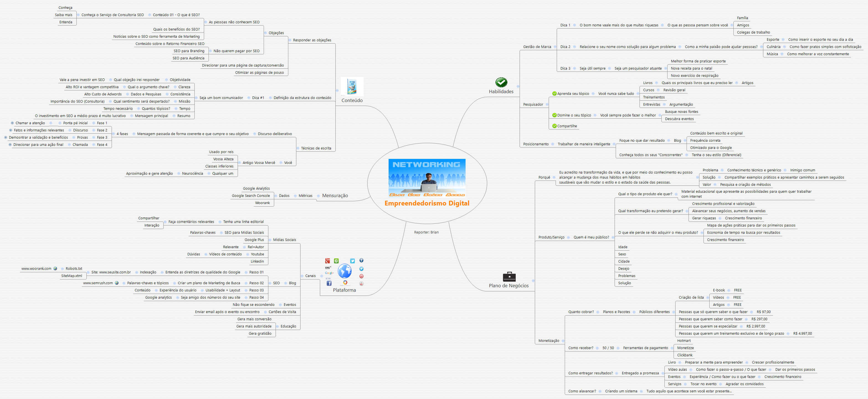
Task: Click the red Google+ square icon
Action: [x=327, y=261]
